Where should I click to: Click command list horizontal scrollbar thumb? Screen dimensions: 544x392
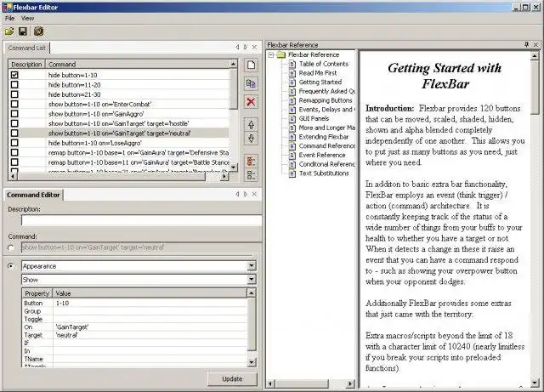click(111, 176)
